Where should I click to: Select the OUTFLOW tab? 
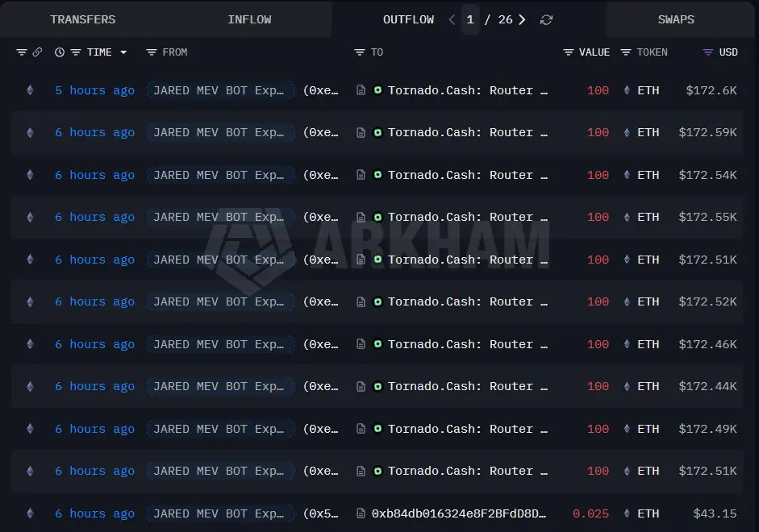pos(409,19)
